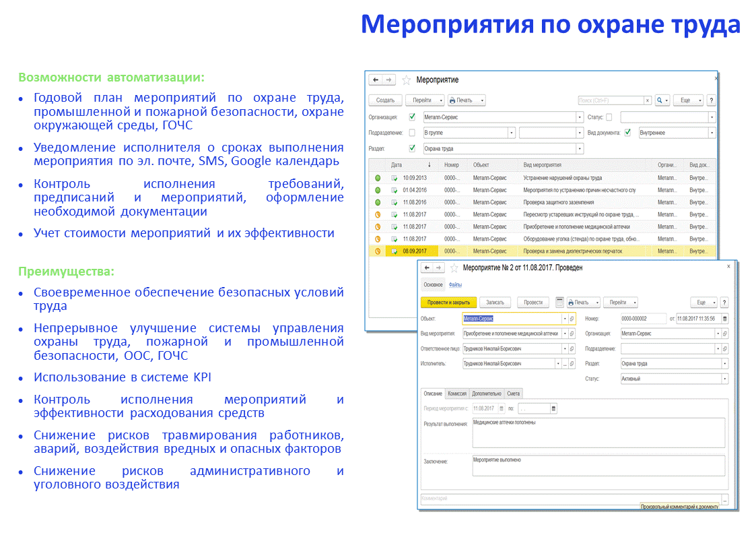Expand 'В группе' comparison dropdown

click(512, 133)
